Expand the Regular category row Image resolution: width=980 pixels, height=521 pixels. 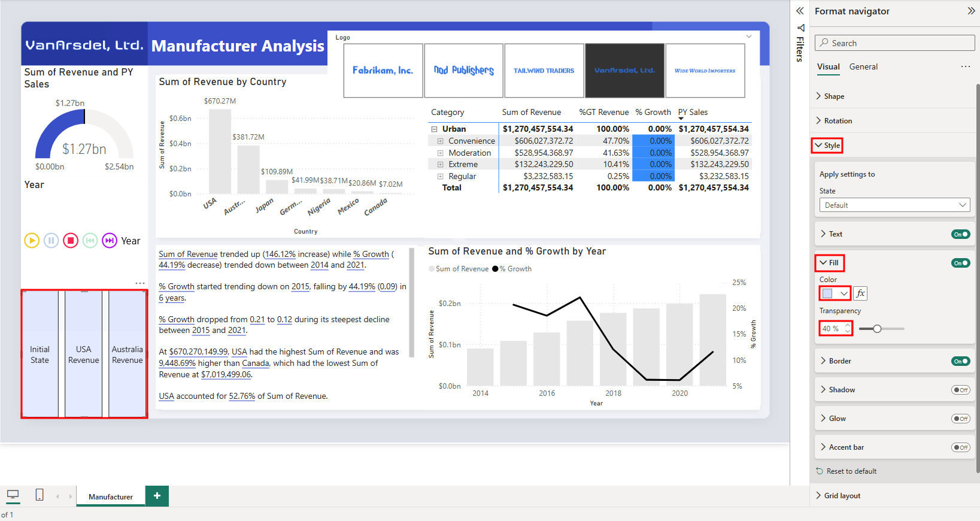click(440, 176)
